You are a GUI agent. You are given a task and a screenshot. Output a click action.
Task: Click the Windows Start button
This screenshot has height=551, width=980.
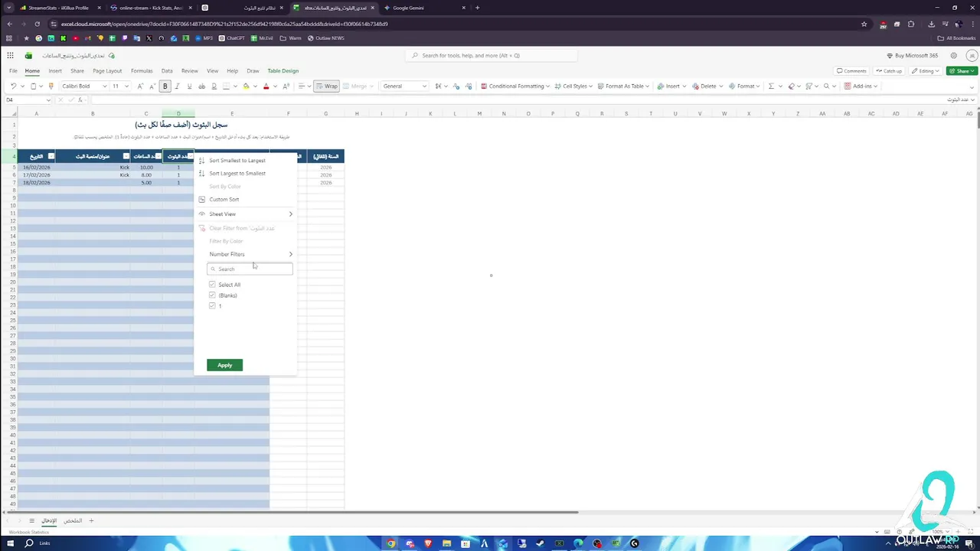10,543
